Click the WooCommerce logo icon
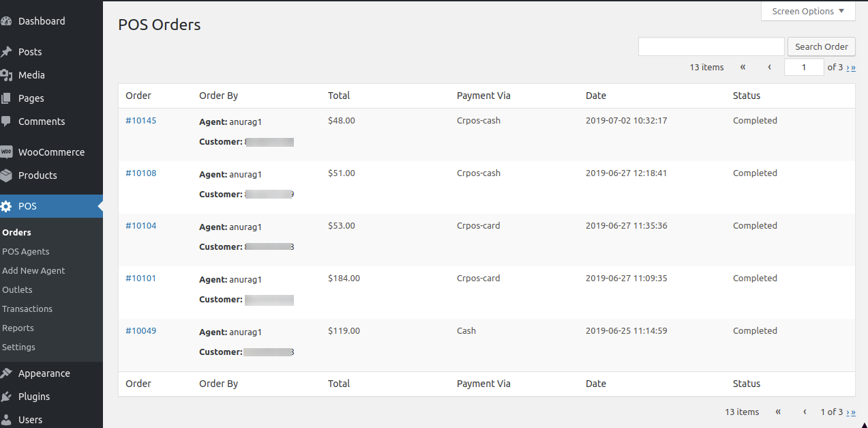Screen dimensions: 868x428 pyautogui.click(x=6, y=152)
